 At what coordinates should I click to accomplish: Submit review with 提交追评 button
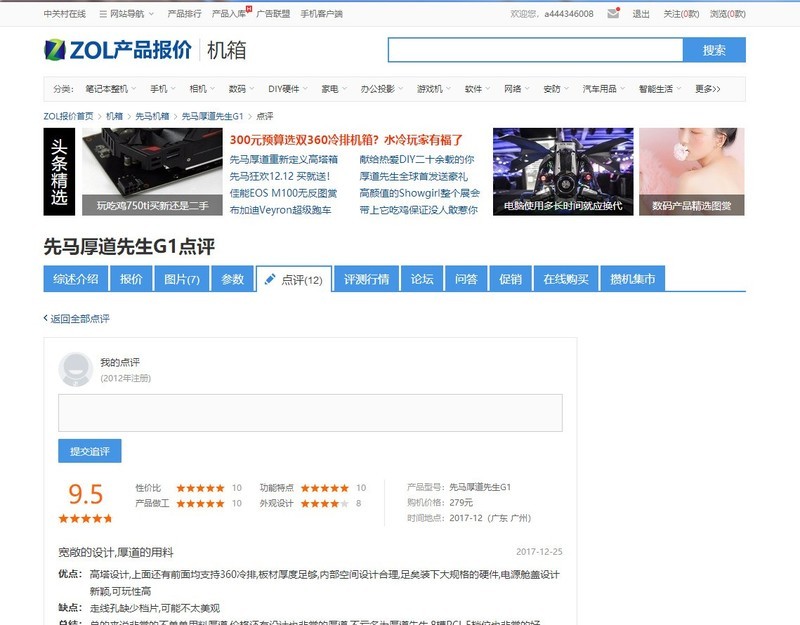pos(90,451)
